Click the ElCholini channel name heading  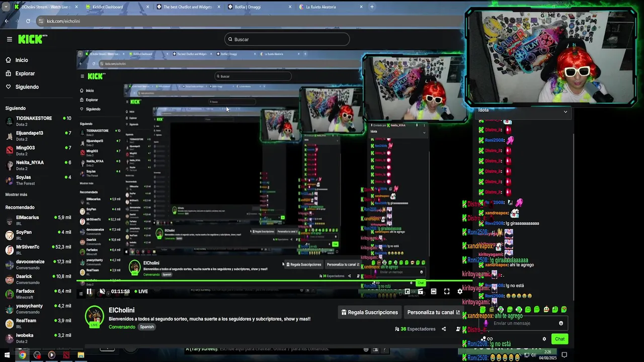click(122, 310)
